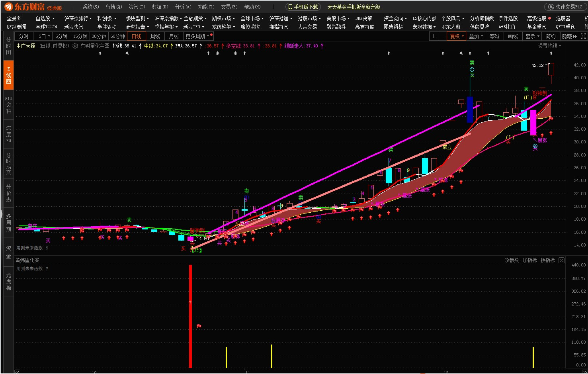Open 多周期 sidebar tab
Screen dimensions: 588x374
[8, 223]
